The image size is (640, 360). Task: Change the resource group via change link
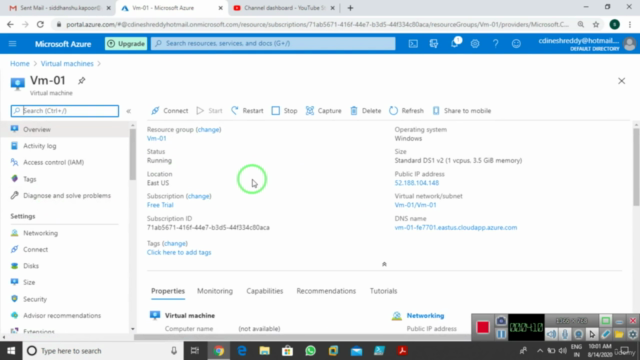208,129
